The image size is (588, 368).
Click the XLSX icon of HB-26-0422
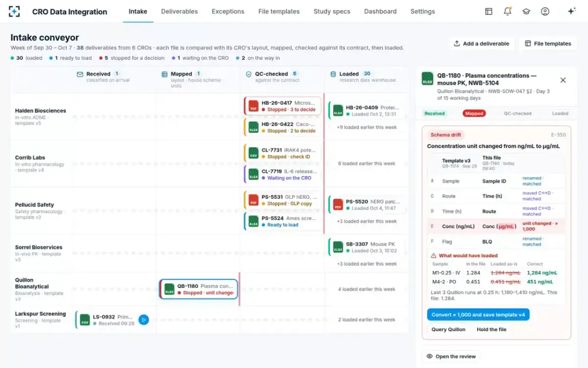tap(253, 128)
